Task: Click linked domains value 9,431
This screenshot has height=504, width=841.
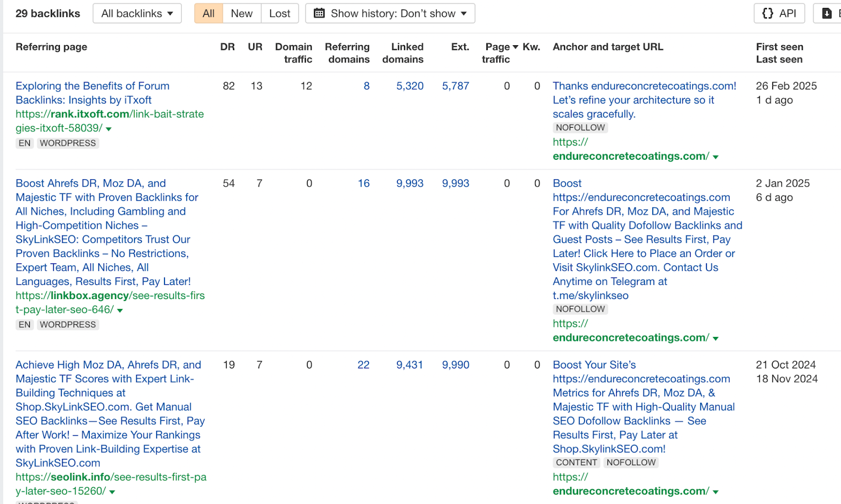Action: [410, 364]
